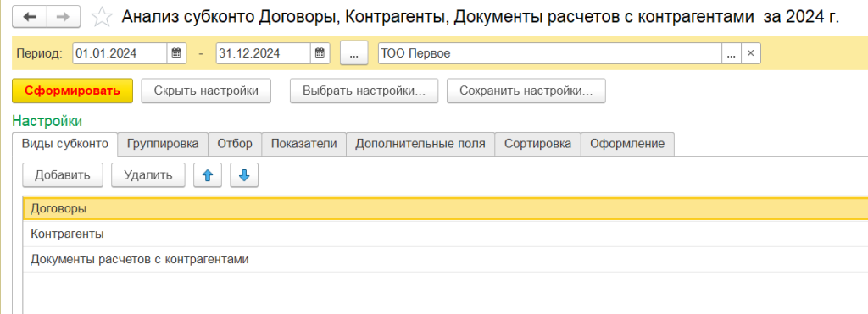Click the ТОО Первое organization input field
This screenshot has width=868, height=314.
tap(550, 53)
